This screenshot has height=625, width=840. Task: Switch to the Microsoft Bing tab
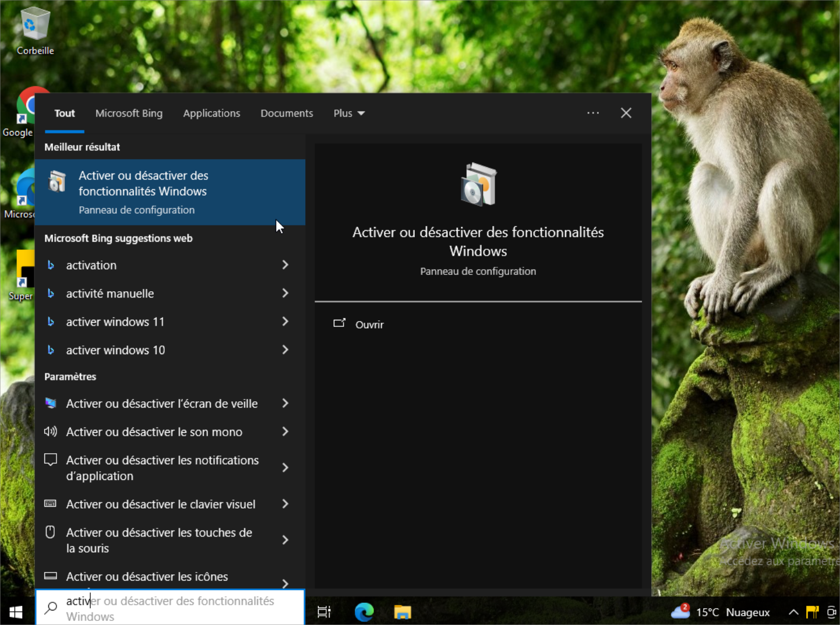[129, 113]
